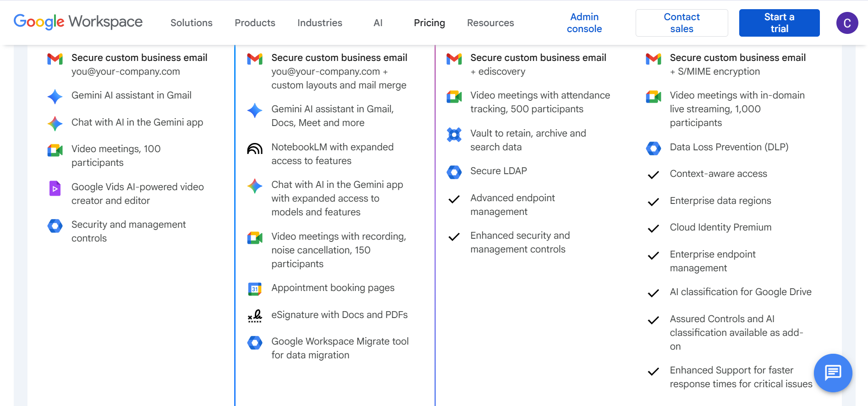Click text 'Enterprise data regions'
This screenshot has width=868, height=406.
pos(720,201)
